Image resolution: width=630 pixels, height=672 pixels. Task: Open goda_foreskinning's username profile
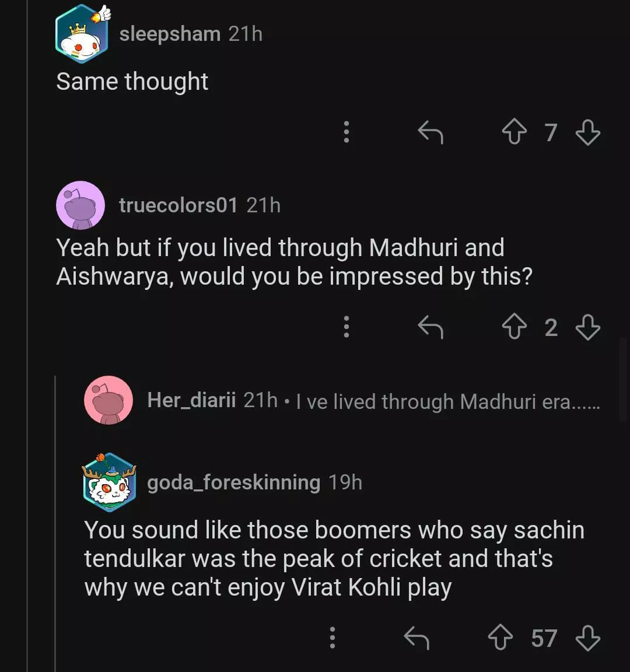click(233, 482)
